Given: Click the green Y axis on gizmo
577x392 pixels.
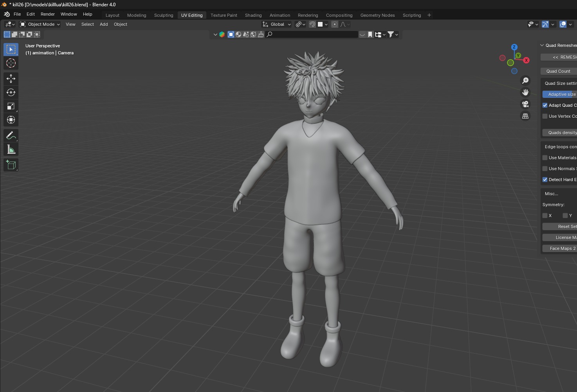Looking at the screenshot, I should pos(518,56).
